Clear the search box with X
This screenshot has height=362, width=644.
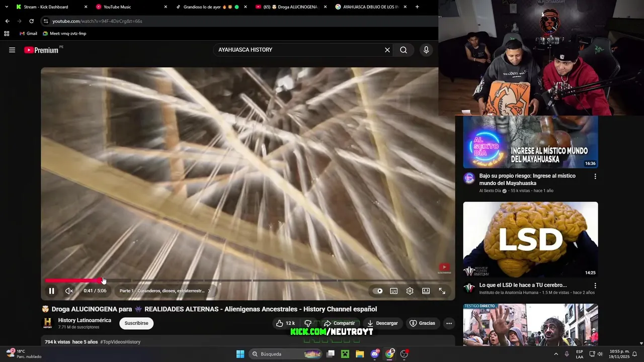[387, 50]
